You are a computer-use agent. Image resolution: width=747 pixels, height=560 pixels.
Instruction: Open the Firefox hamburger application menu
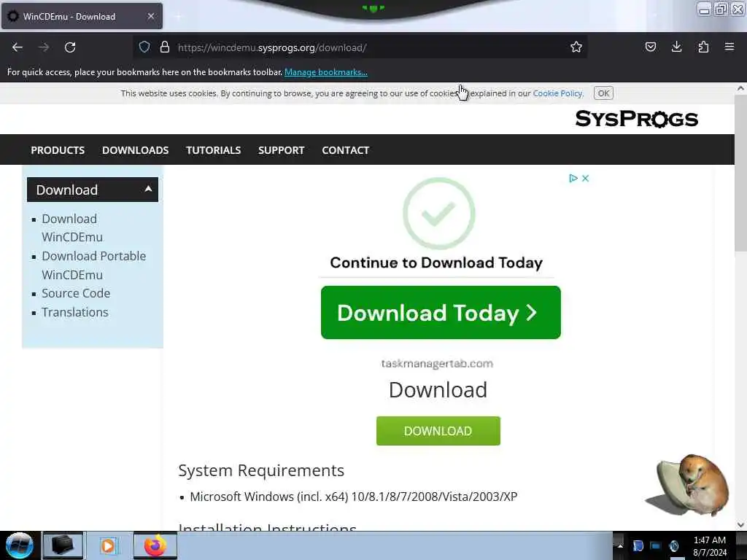pyautogui.click(x=729, y=47)
